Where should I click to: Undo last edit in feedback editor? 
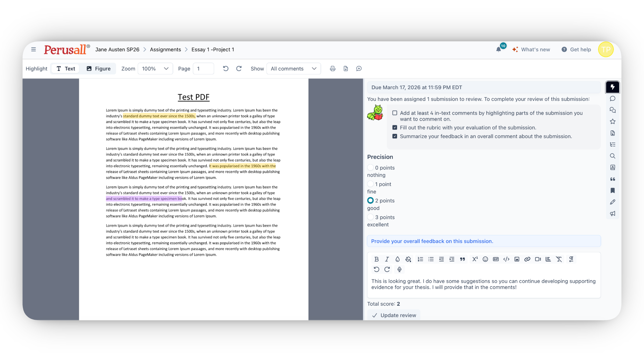pos(376,269)
